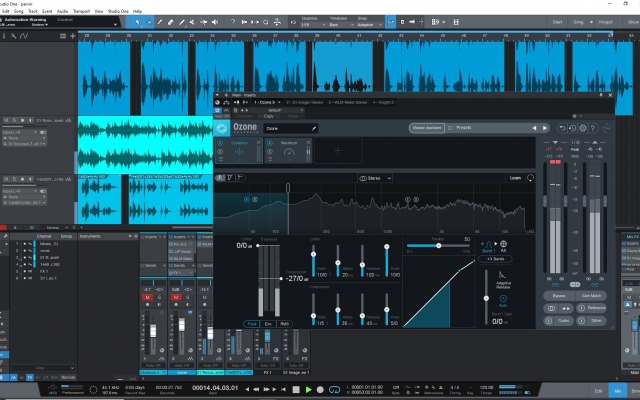
Task: Click return to zero transport button
Action: (x=284, y=389)
